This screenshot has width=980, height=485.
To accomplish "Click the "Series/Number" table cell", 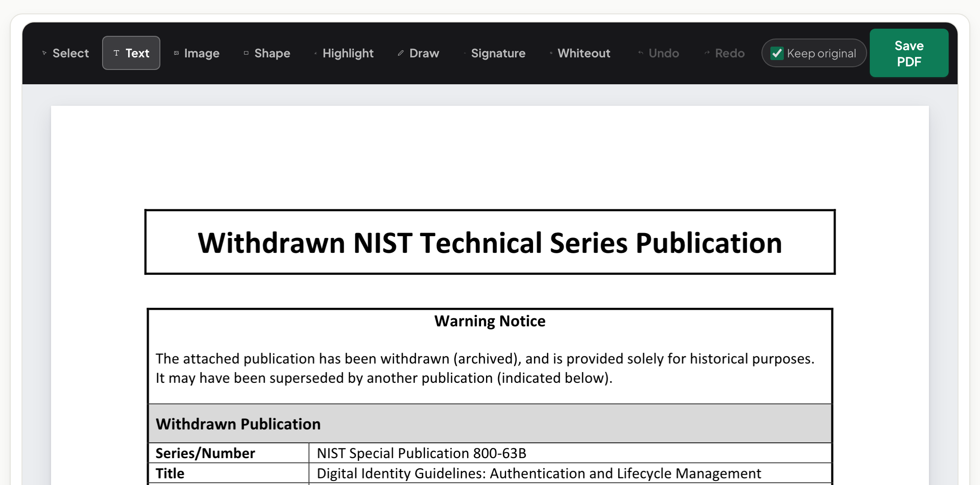I will coord(229,453).
